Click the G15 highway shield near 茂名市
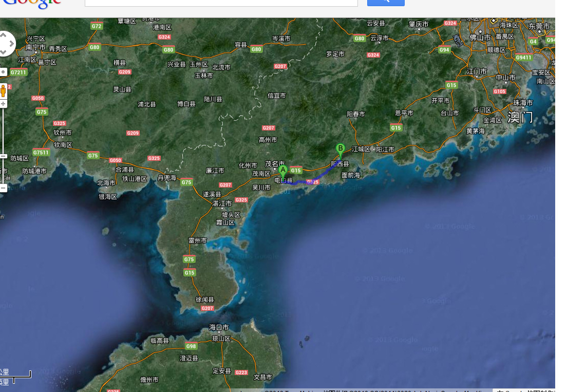The width and height of the screenshot is (567, 392). [x=296, y=171]
